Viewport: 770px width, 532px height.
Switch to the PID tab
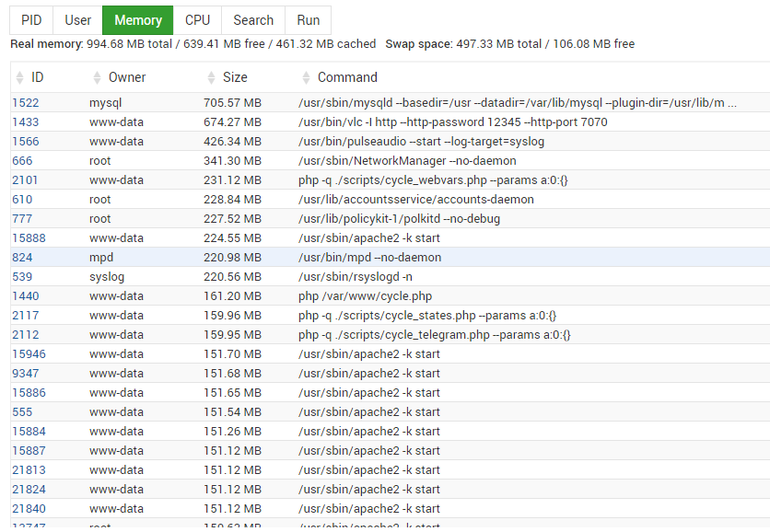pyautogui.click(x=31, y=20)
